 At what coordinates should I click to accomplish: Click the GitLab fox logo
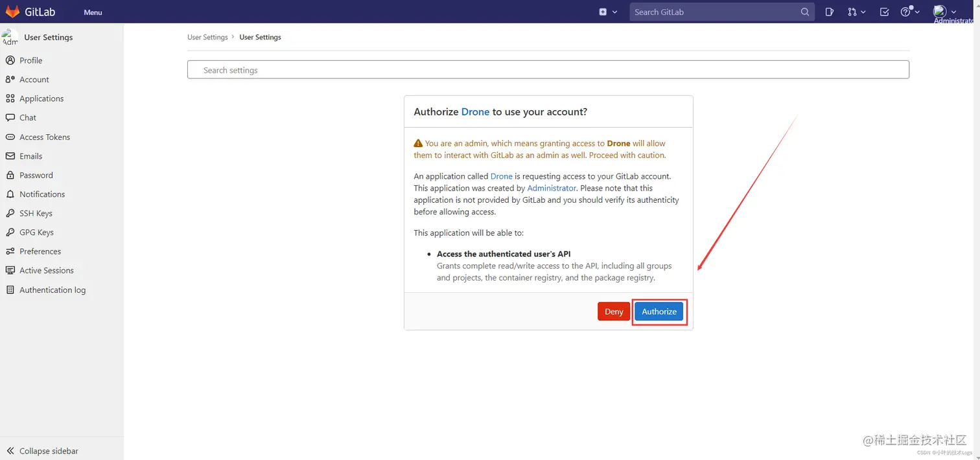[x=12, y=12]
